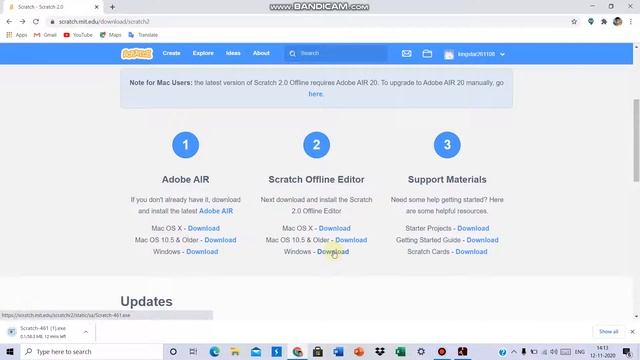The height and width of the screenshot is (360, 640).
Task: Download the Starter Projects
Action: [473, 228]
